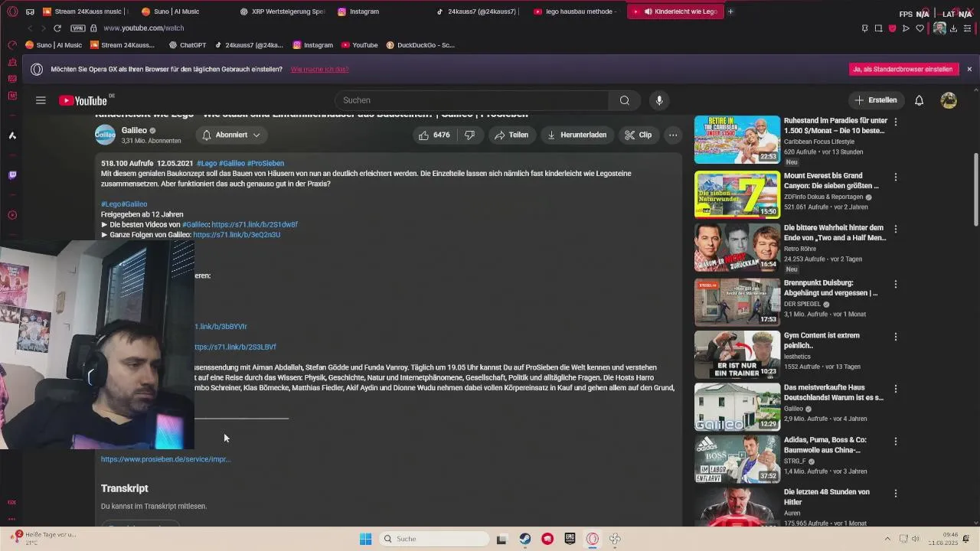This screenshot has width=980, height=551.
Task: Switch to lego hausbau methode tab
Action: 577,11
